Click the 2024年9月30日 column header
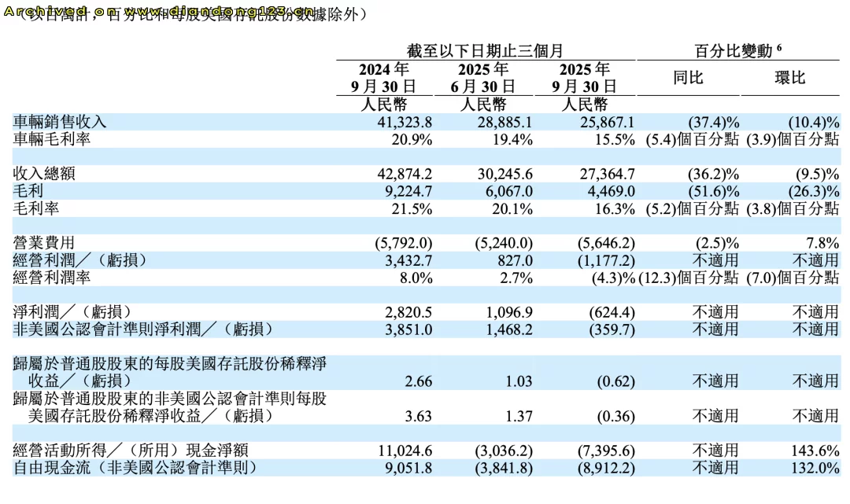Viewport: 850px width, 504px height. click(384, 77)
